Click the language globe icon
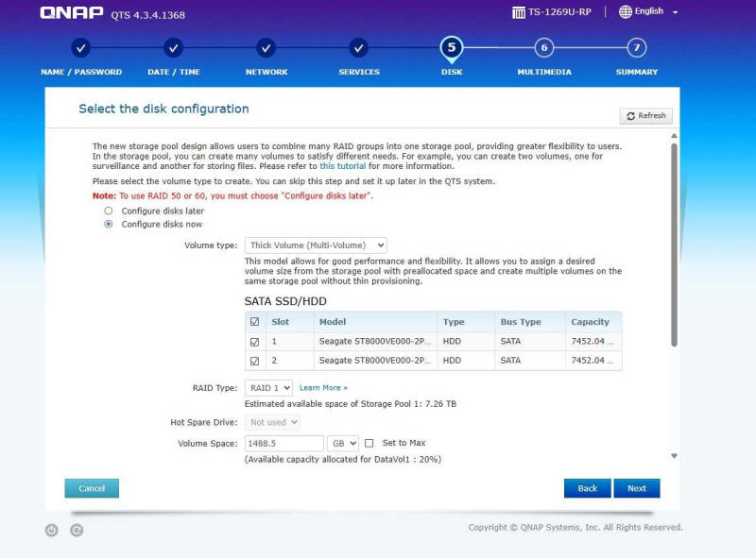756x558 pixels. (626, 11)
